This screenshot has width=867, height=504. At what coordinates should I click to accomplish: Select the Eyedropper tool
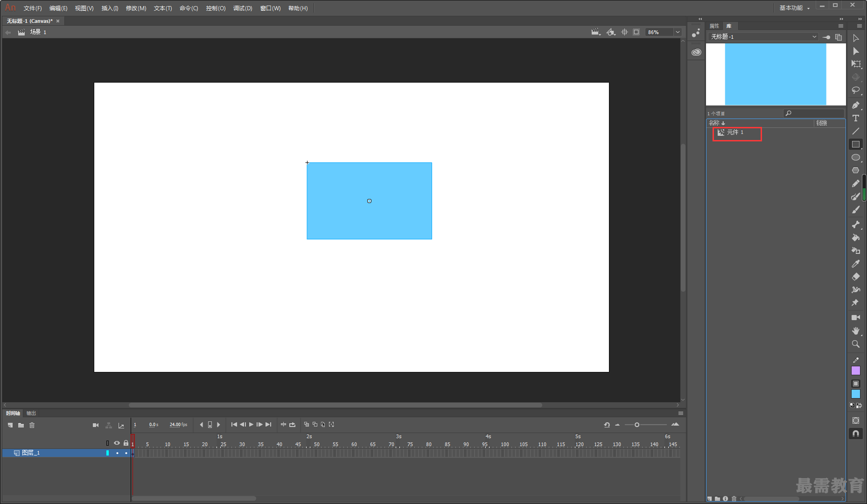coord(856,264)
